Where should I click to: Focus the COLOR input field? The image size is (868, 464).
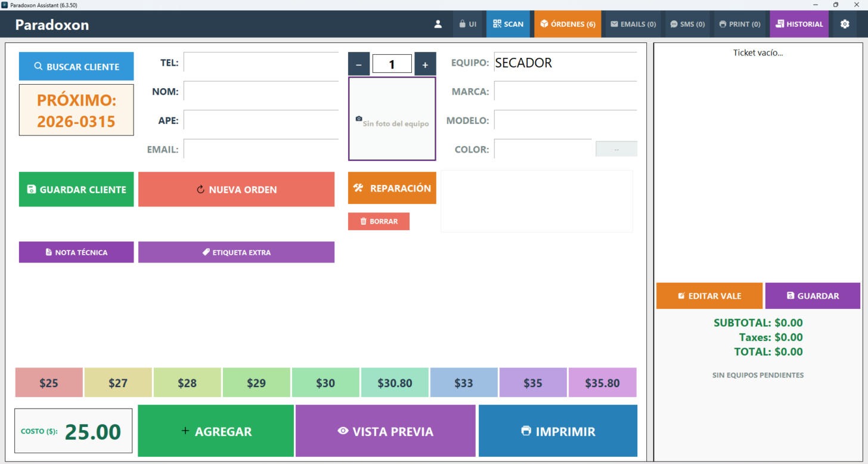coord(543,149)
